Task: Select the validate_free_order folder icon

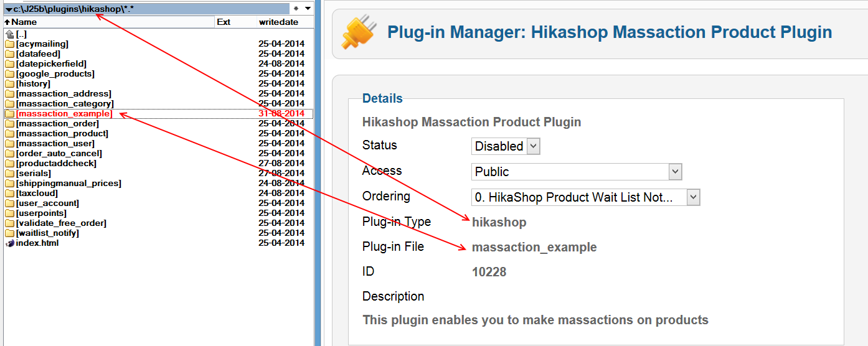Action: click(x=9, y=223)
